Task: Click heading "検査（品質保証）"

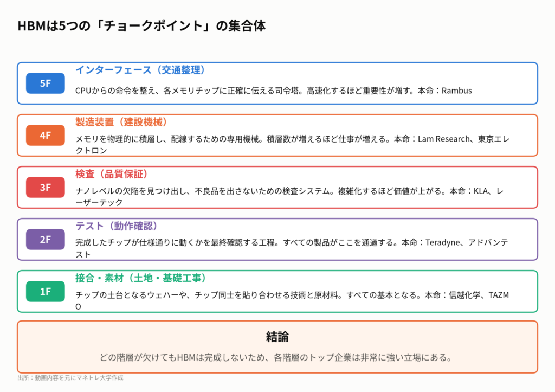Action: (112, 174)
